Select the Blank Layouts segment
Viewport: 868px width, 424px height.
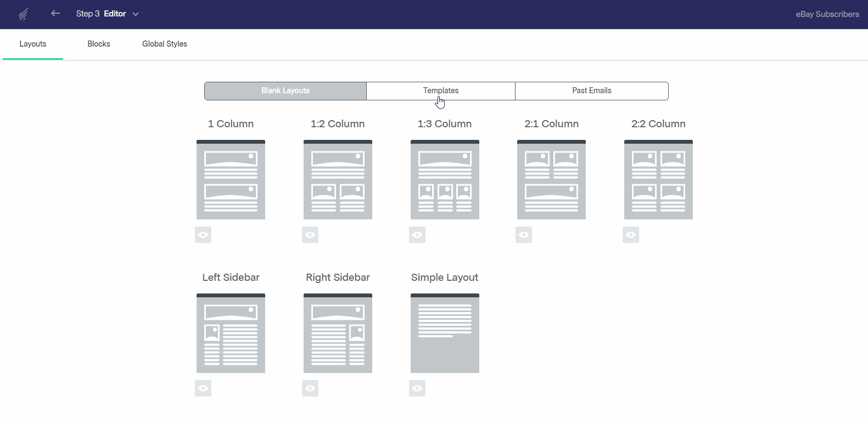(x=285, y=91)
